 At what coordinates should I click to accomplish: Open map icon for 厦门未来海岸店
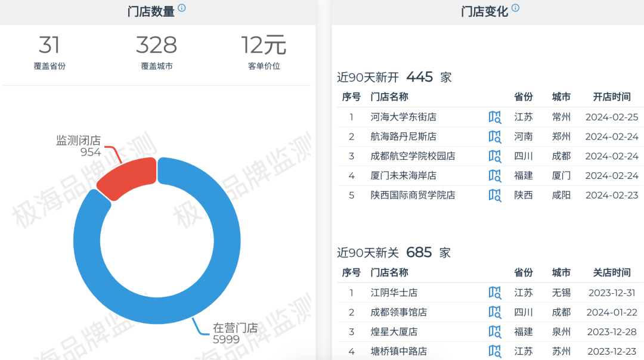pyautogui.click(x=495, y=176)
